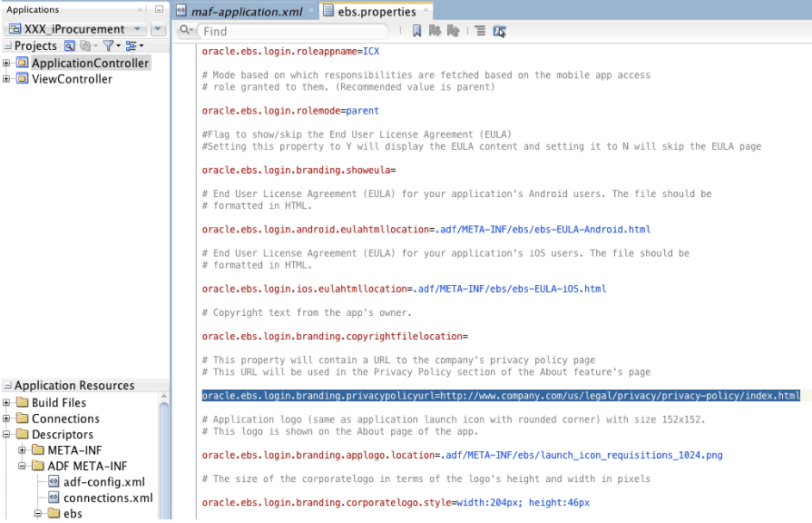Select the ApplicationController project
The width and height of the screenshot is (812, 523).
click(x=90, y=64)
